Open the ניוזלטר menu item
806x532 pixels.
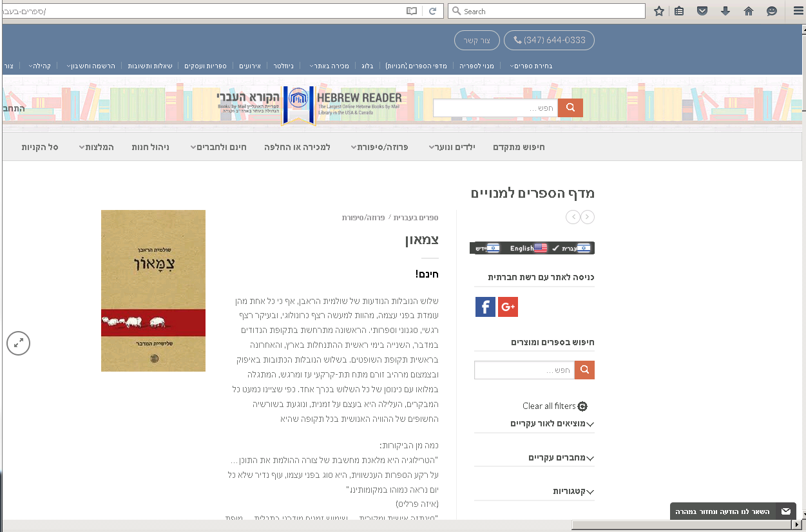283,66
